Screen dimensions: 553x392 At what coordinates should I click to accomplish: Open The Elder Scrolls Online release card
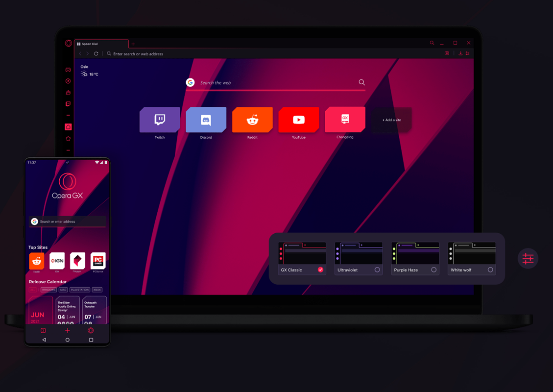[x=68, y=311]
